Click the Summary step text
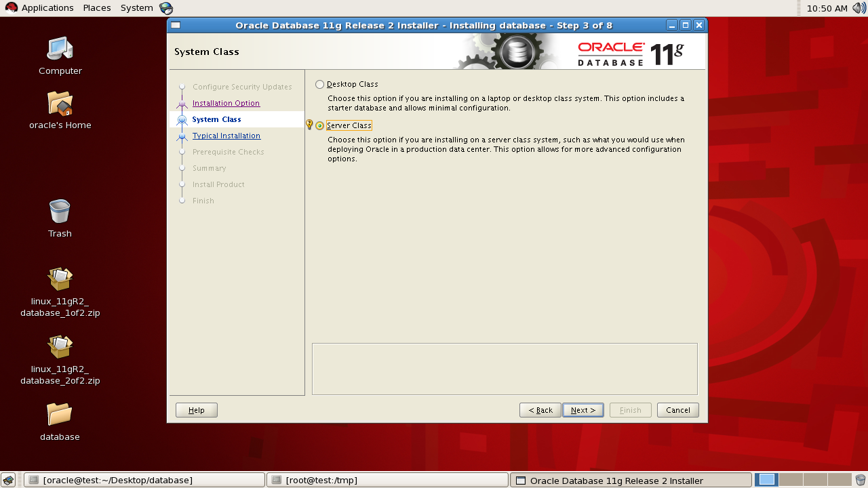868x488 pixels. 210,168
